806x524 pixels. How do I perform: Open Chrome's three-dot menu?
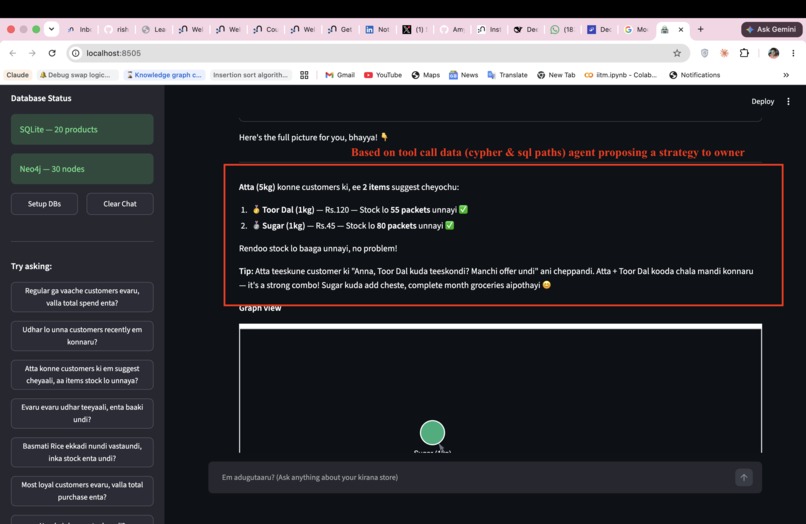(793, 53)
